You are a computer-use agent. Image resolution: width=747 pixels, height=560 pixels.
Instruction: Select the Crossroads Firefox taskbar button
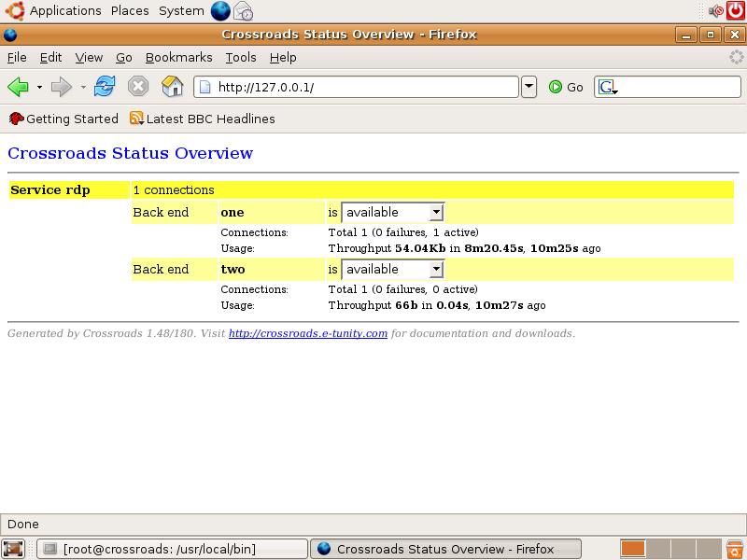tap(446, 549)
